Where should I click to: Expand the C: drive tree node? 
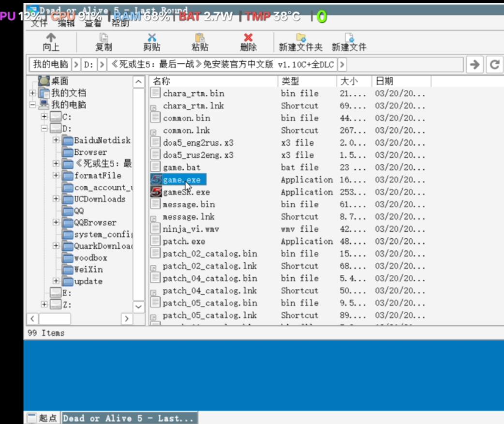point(44,117)
